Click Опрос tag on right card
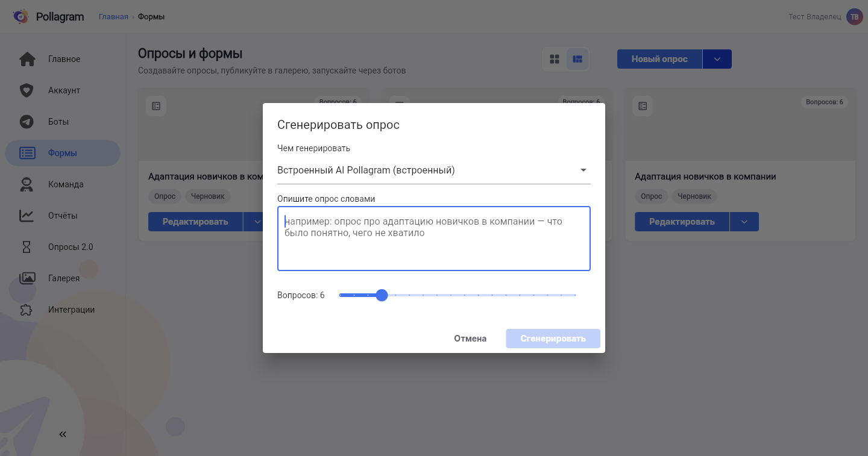 [651, 196]
